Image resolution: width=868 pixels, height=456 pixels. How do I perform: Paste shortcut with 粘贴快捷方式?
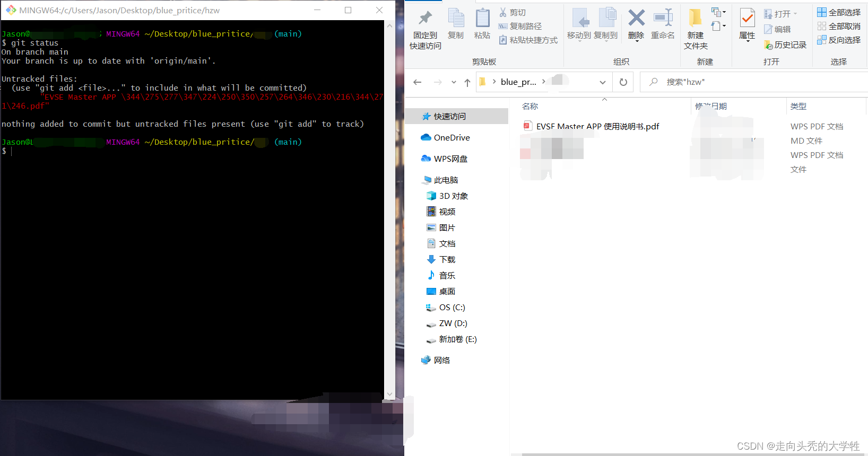click(528, 40)
